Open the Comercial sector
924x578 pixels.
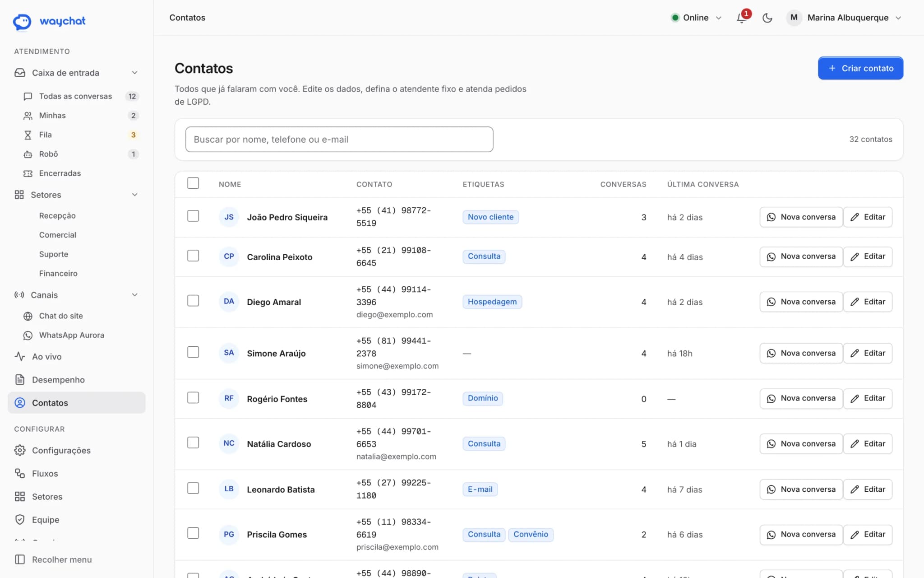57,235
